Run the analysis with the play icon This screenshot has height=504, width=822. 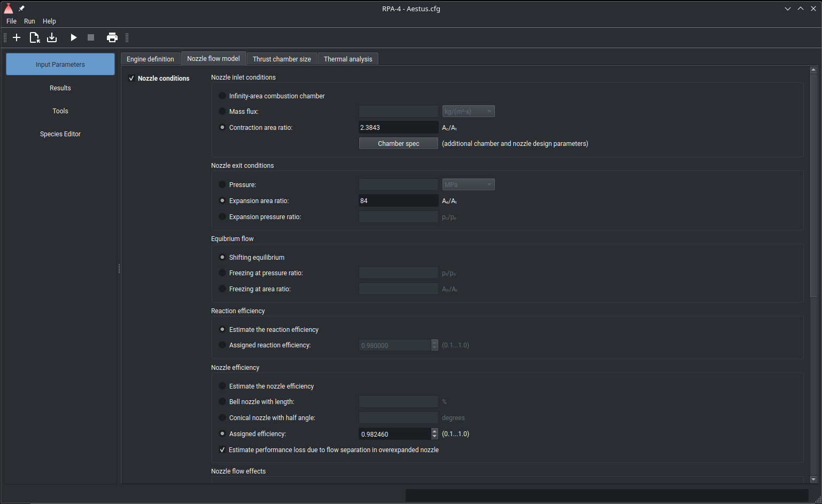pos(74,37)
